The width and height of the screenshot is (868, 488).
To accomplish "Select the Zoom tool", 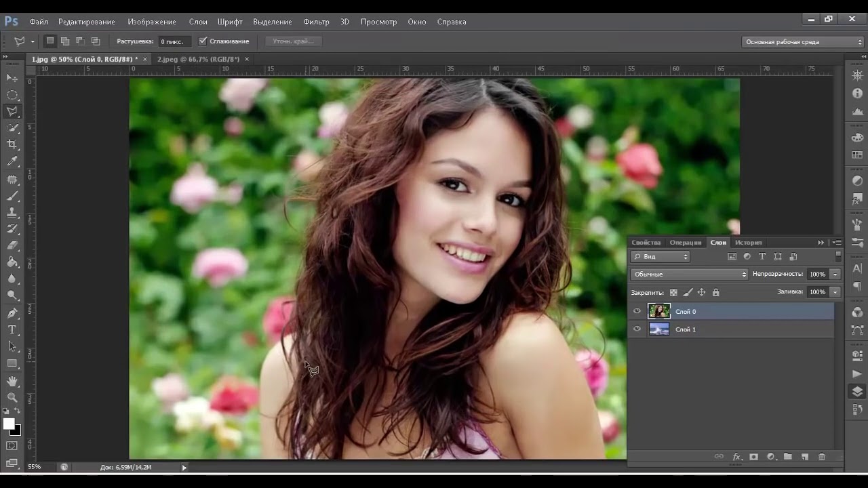I will [12, 398].
